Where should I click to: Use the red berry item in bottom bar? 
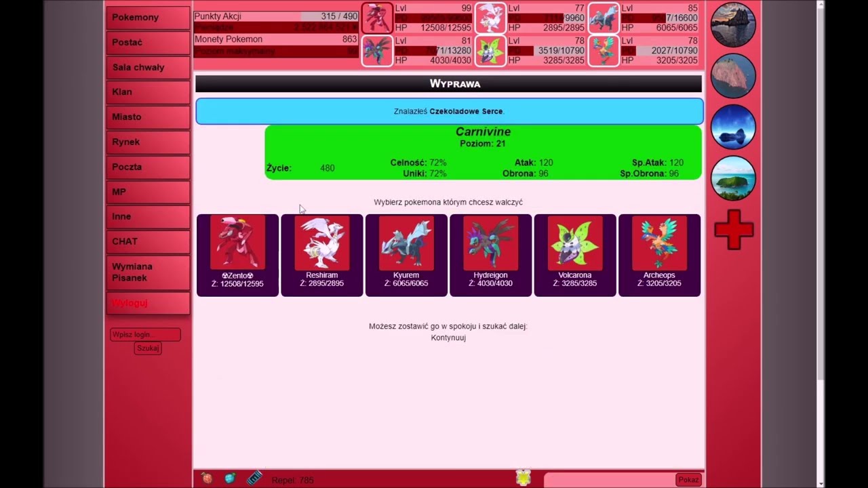coord(207,479)
